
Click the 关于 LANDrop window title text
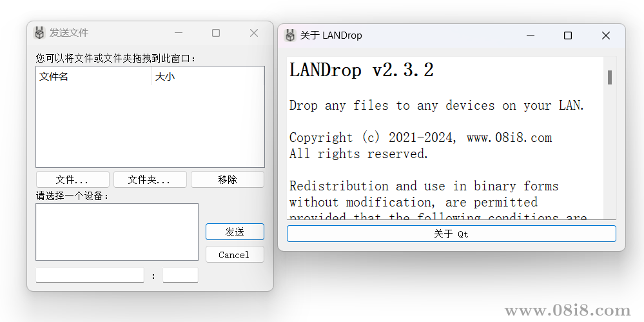point(331,35)
